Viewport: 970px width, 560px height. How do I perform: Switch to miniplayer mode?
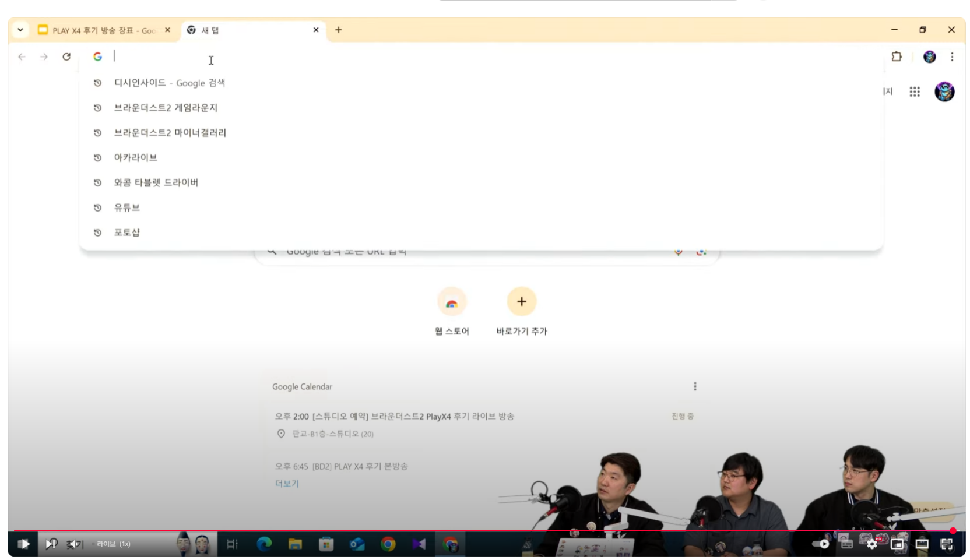897,544
